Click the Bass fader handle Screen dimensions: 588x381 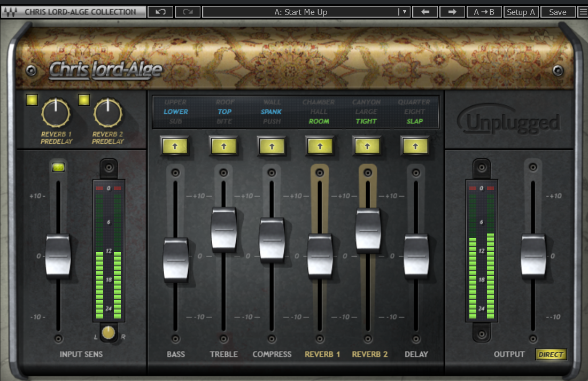(x=175, y=260)
